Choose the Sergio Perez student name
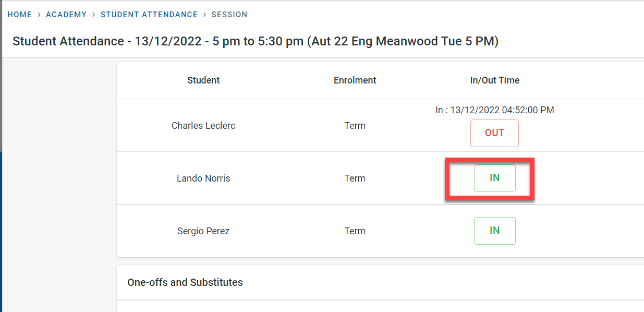Image resolution: width=644 pixels, height=312 pixels. coord(203,231)
